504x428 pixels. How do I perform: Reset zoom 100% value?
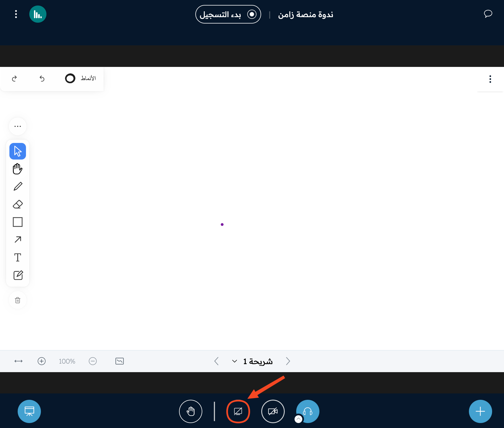(67, 361)
